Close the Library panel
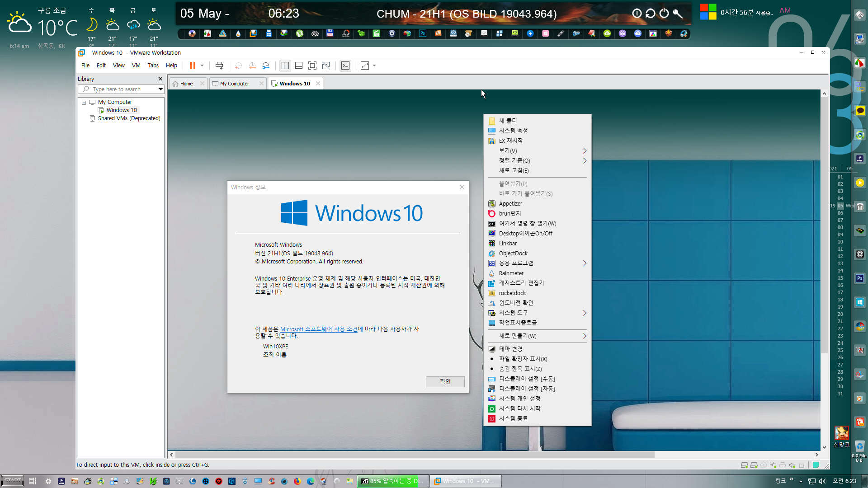The width and height of the screenshot is (868, 488). click(160, 79)
